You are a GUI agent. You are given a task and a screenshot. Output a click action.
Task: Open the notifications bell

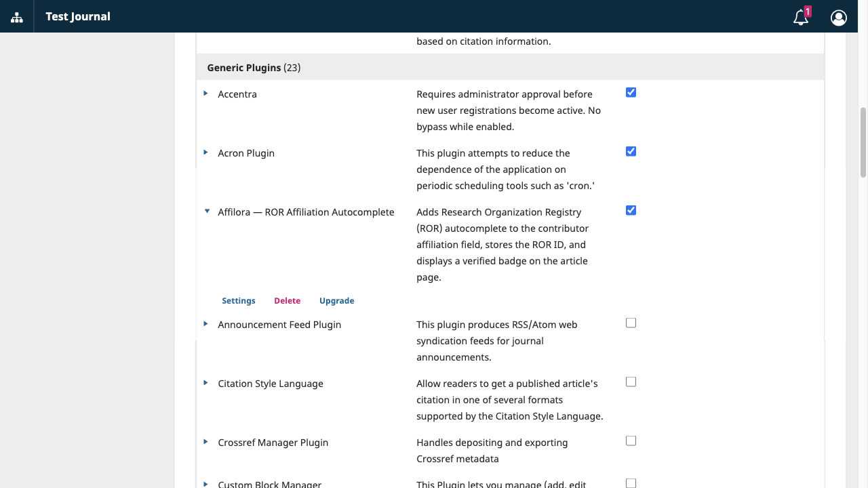801,17
